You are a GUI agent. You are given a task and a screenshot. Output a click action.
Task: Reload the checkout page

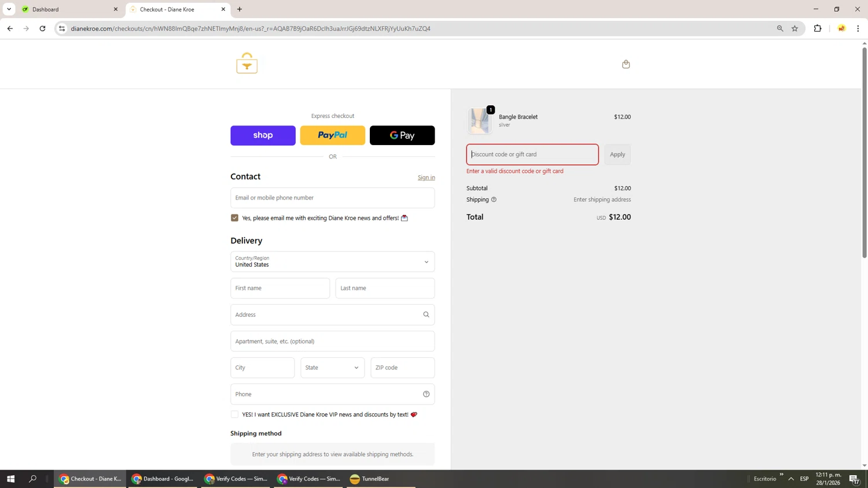pos(42,28)
